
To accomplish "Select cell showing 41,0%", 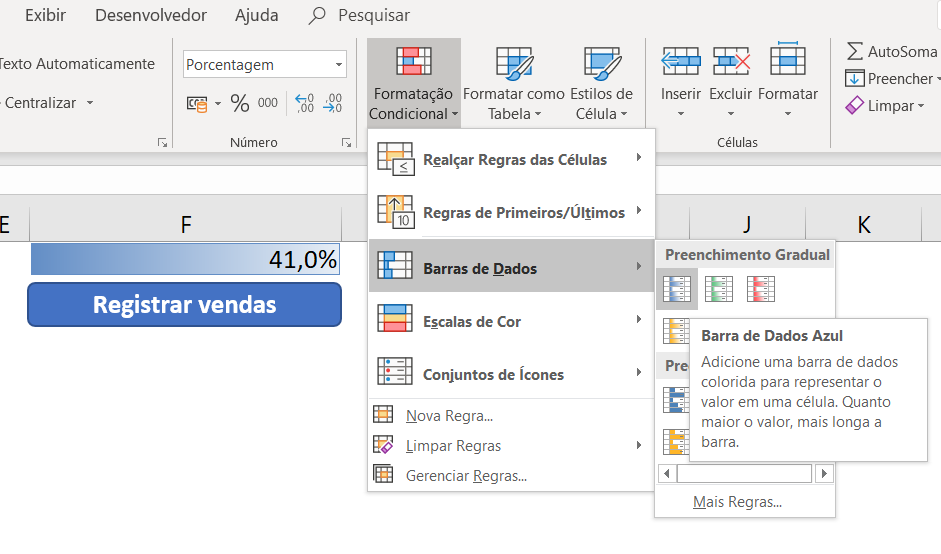I will pyautogui.click(x=185, y=259).
